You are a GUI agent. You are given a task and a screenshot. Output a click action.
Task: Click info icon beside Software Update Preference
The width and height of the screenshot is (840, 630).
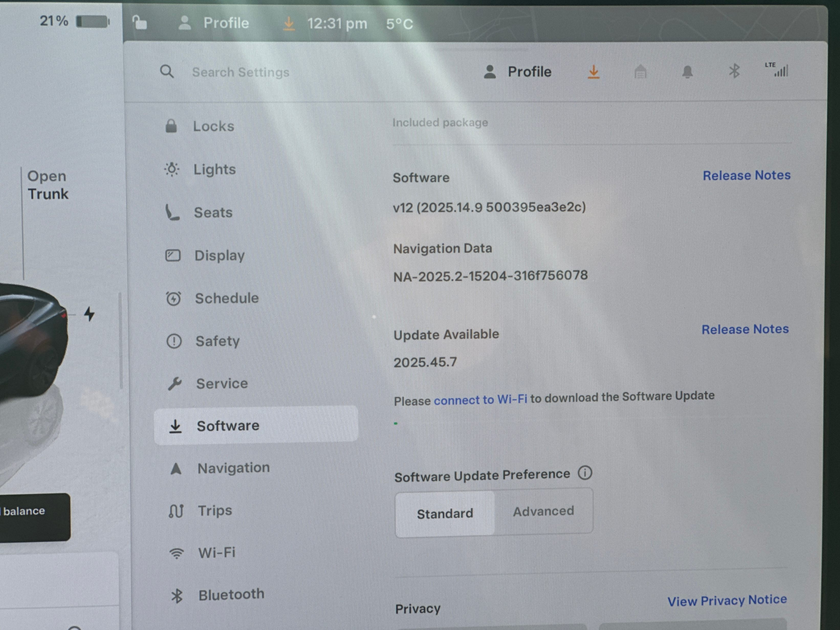[x=585, y=473]
